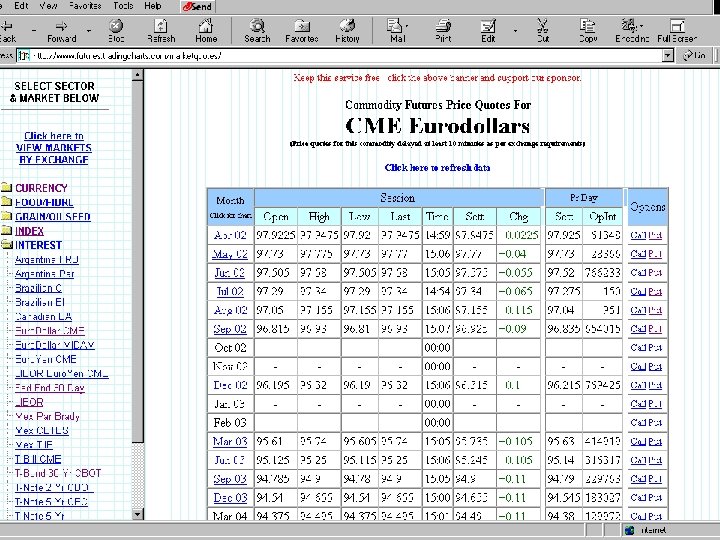
Task: Click the Edit toolbar button
Action: click(x=488, y=31)
